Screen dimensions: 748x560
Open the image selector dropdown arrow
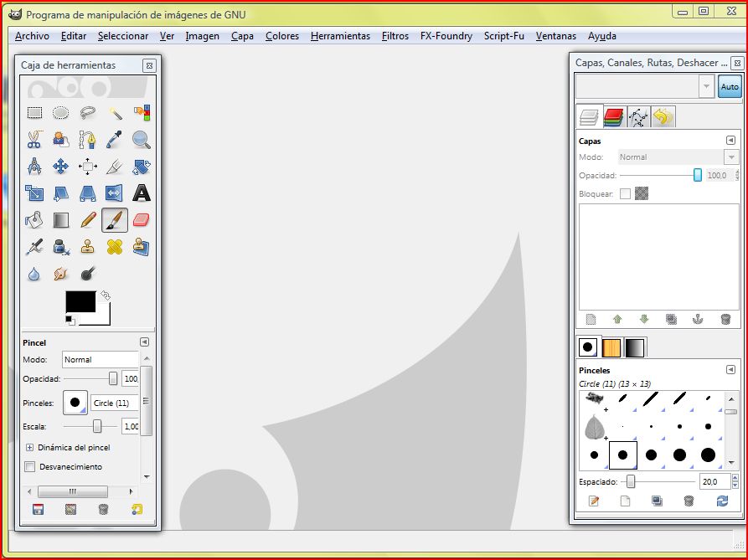pos(706,86)
